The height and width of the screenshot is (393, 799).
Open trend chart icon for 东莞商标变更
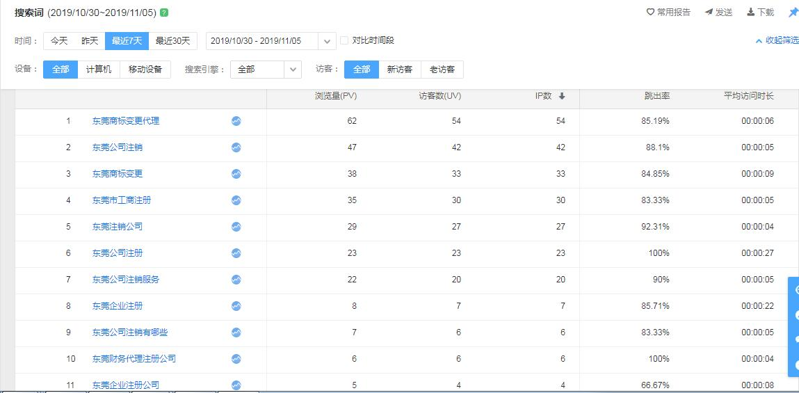point(236,174)
